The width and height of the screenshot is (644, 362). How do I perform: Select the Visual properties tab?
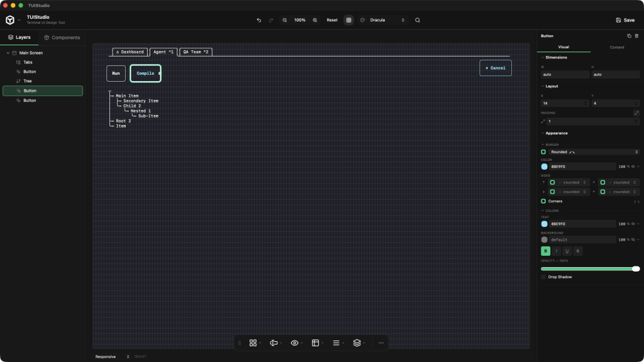pos(563,47)
